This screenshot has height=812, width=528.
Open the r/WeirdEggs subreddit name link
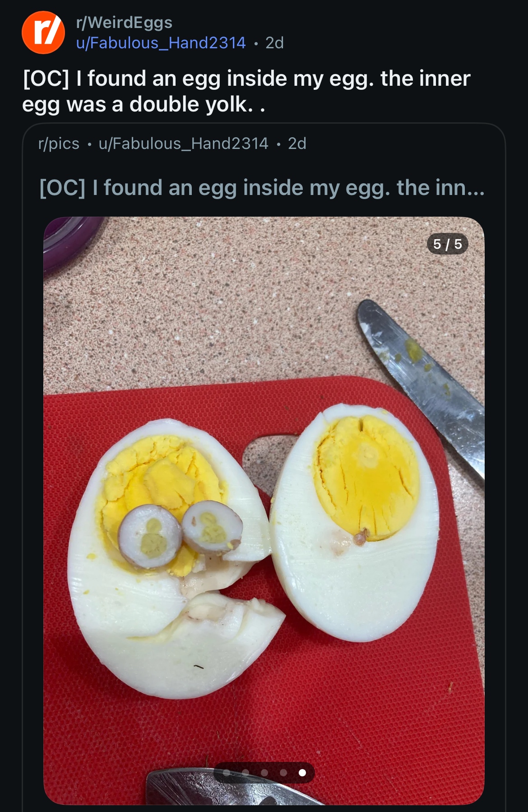tap(124, 22)
